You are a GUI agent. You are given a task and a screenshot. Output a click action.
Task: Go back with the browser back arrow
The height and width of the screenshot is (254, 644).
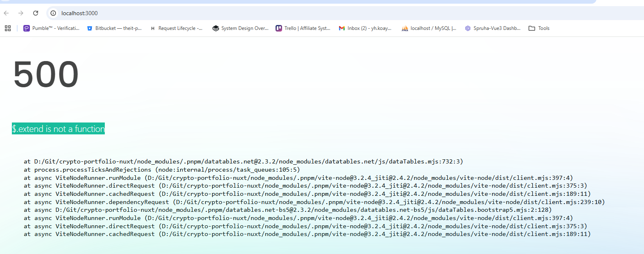[x=6, y=13]
